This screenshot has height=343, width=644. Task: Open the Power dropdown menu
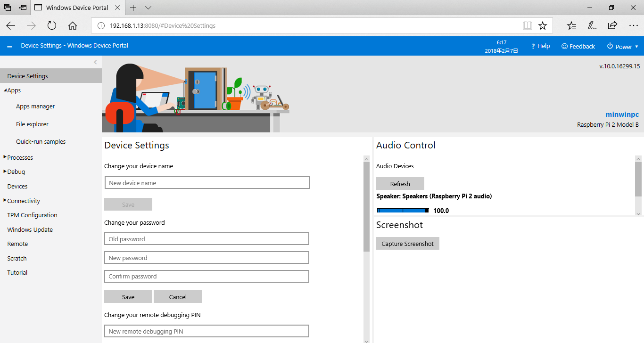tap(622, 46)
